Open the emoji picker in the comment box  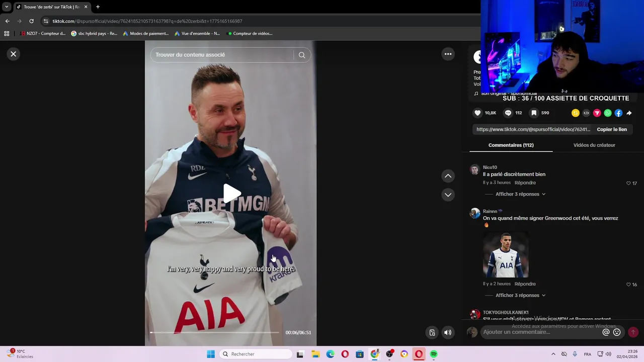617,332
